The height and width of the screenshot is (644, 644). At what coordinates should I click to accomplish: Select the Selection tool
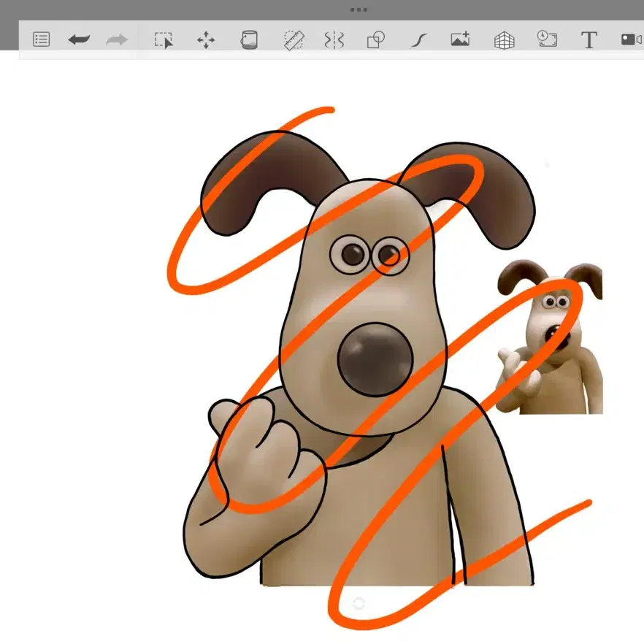[164, 40]
